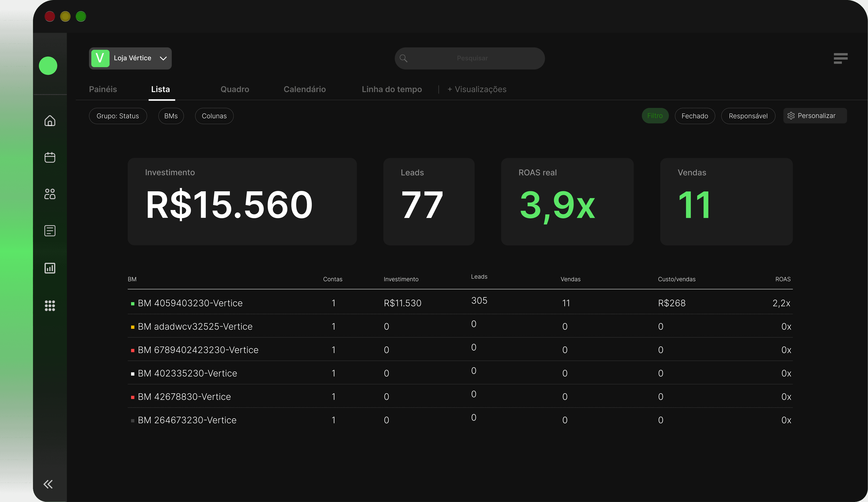Click the R$268 custo/vendas cell
Image resolution: width=868 pixels, height=502 pixels.
click(672, 303)
